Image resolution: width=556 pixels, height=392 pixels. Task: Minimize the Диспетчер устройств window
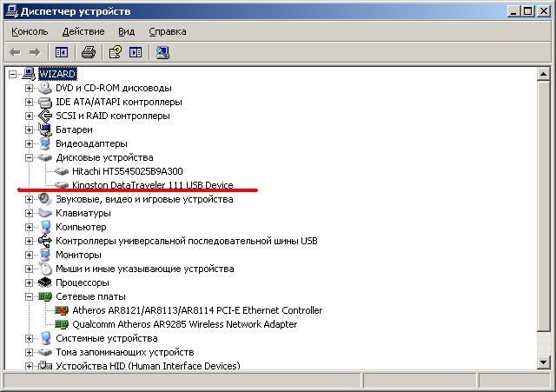pos(513,11)
